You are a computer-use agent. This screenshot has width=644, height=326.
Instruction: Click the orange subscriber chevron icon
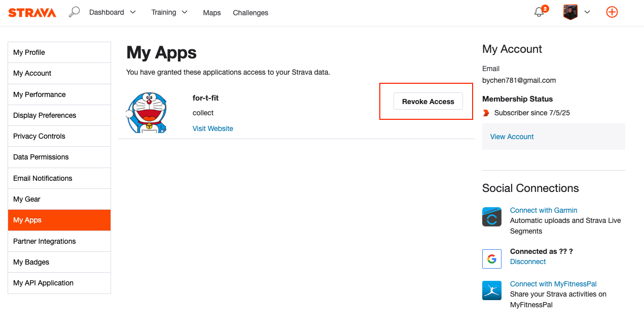click(486, 113)
